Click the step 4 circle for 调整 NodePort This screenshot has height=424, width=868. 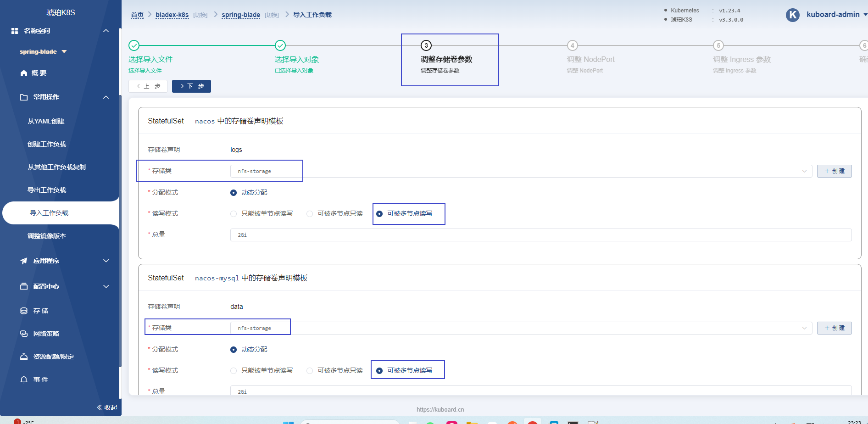coord(572,45)
